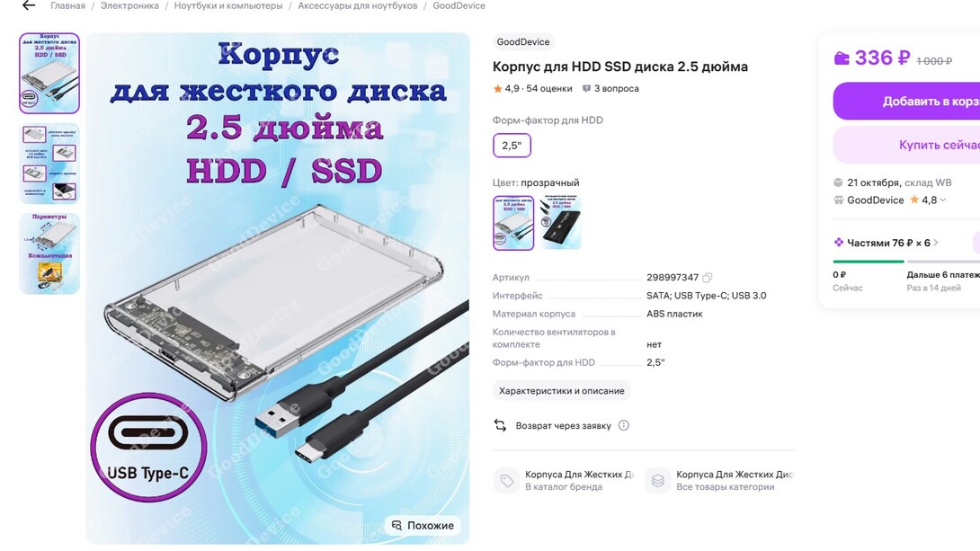Choose the black color variant thumbnail

(x=561, y=222)
